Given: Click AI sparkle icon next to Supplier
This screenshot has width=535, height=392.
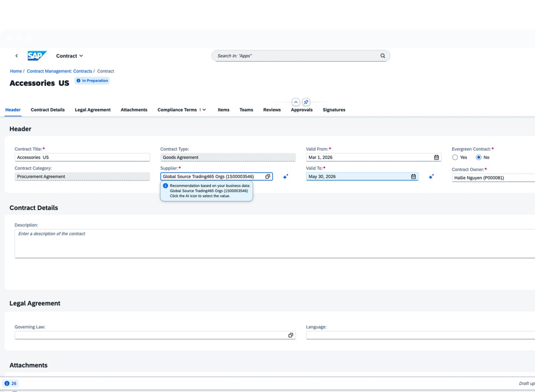Looking at the screenshot, I should tap(286, 176).
